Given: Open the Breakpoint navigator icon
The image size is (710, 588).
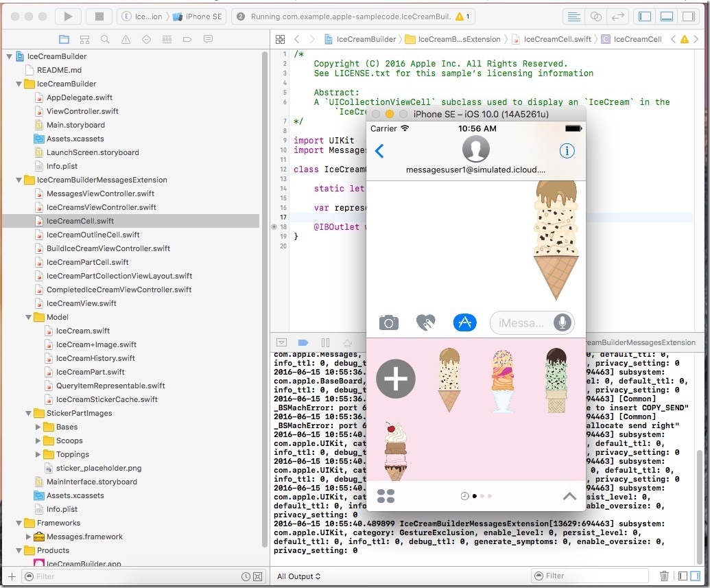Looking at the screenshot, I should (187, 39).
